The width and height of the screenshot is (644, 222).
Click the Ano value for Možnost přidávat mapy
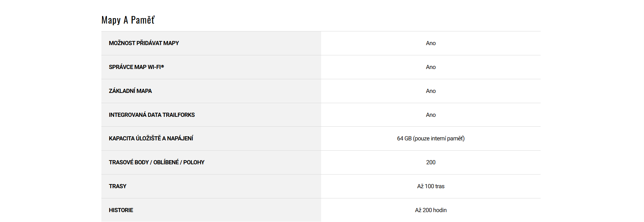[431, 43]
